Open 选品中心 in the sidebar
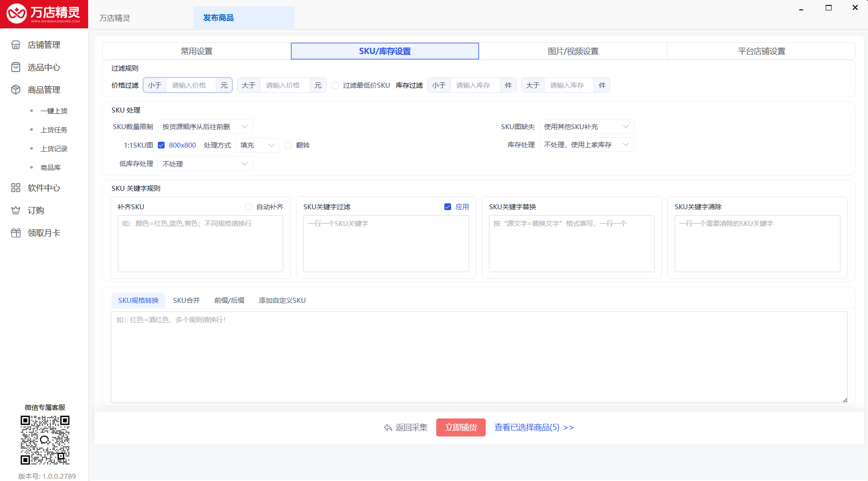 point(44,67)
